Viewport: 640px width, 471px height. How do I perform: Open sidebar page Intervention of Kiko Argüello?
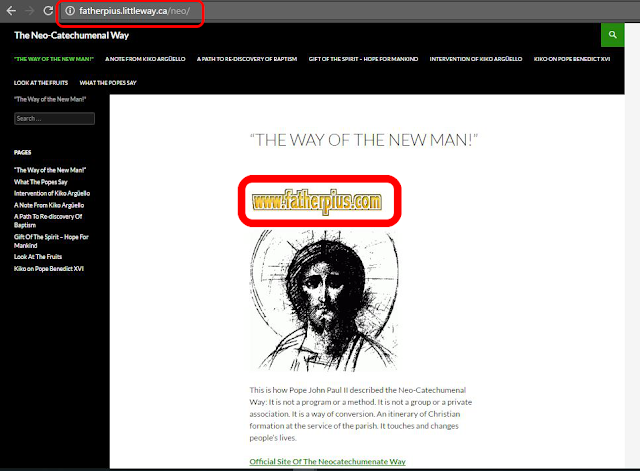(x=52, y=193)
